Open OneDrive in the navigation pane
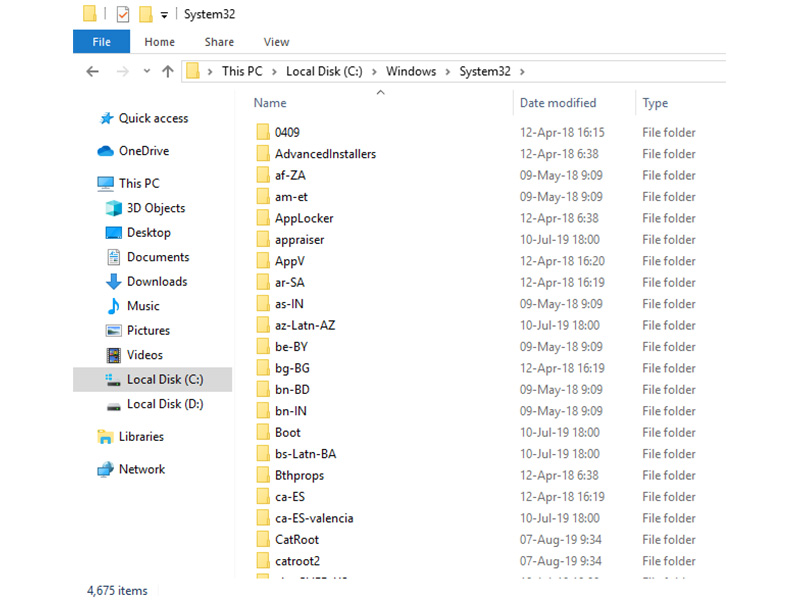This screenshot has height=600, width=800. pos(144,151)
